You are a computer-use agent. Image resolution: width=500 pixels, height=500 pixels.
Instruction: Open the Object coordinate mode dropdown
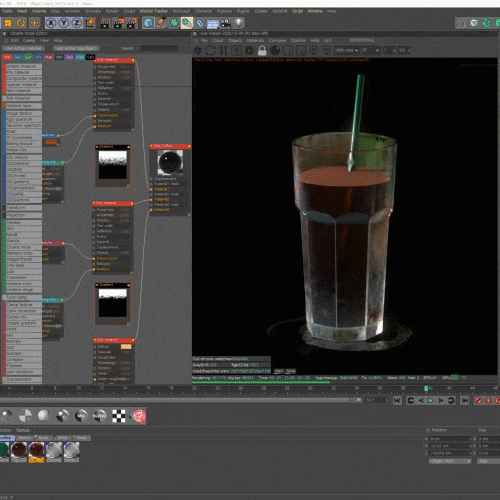(450, 461)
